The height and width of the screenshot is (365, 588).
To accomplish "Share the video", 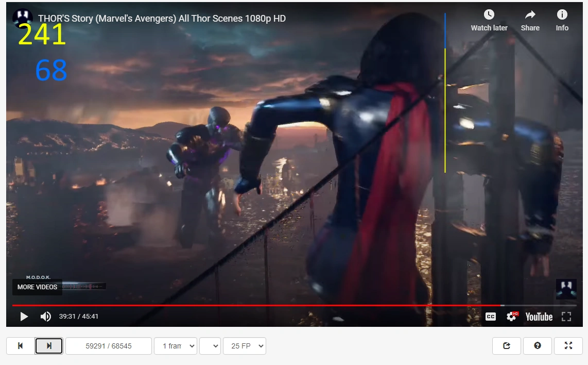I will (530, 21).
